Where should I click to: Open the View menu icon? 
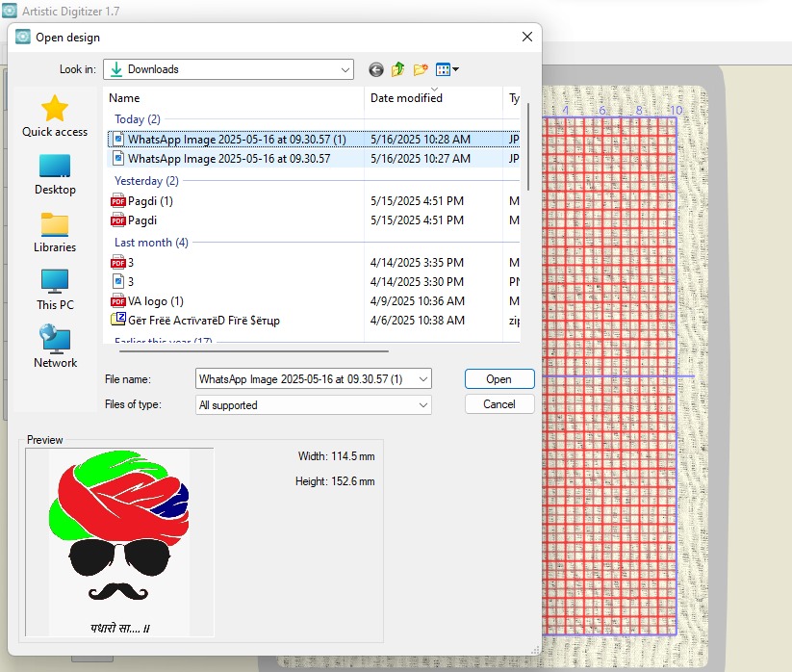(x=447, y=69)
